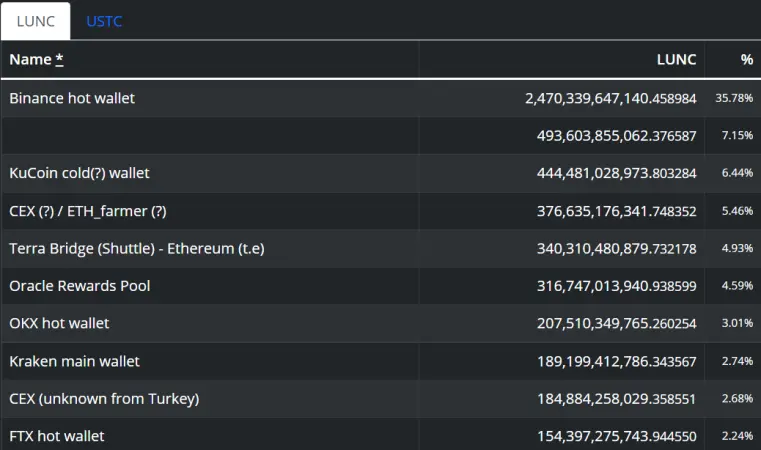Click the amount 154,397,275,743.944550

tap(616, 436)
